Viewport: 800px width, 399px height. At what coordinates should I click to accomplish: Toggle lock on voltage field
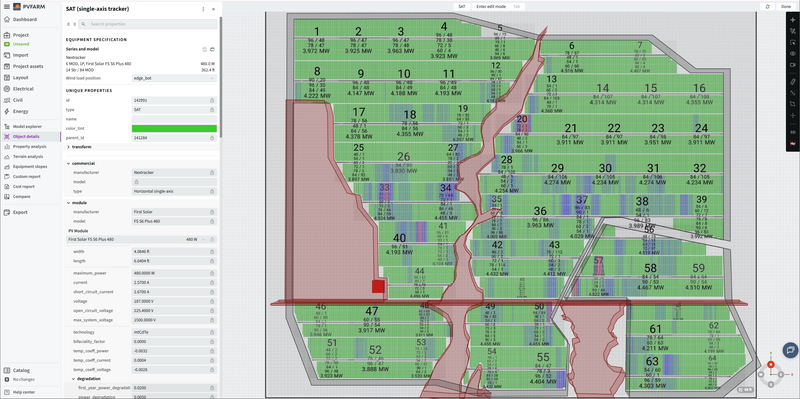pyautogui.click(x=212, y=301)
